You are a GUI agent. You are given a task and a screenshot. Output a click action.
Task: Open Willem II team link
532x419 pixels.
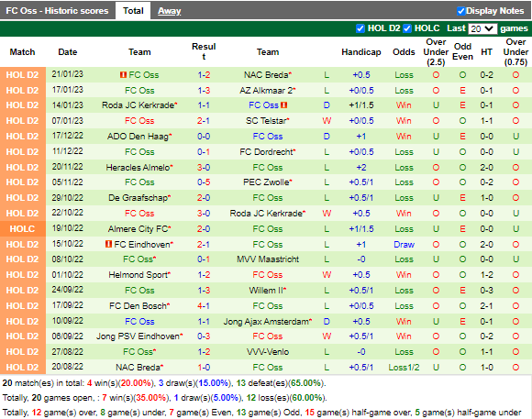(266, 291)
